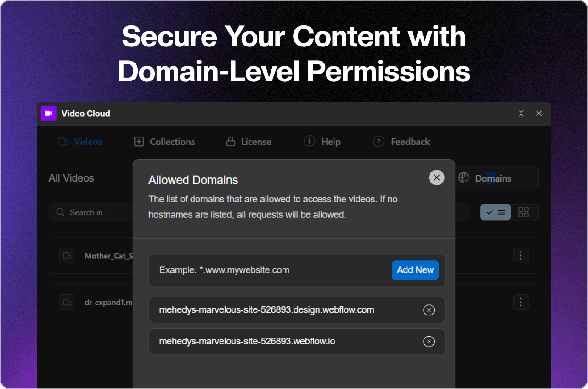Click the Video Cloud app logo

coord(48,113)
